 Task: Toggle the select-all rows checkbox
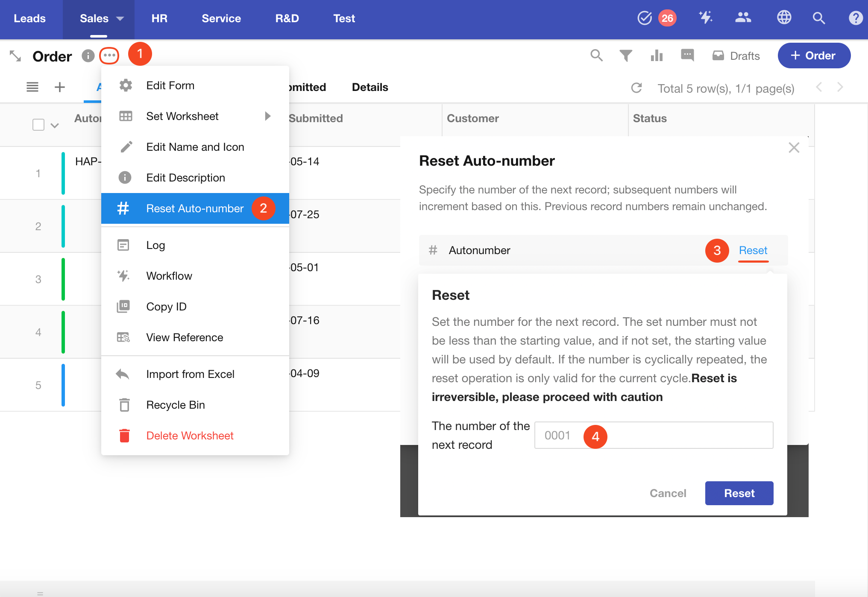pyautogui.click(x=38, y=125)
